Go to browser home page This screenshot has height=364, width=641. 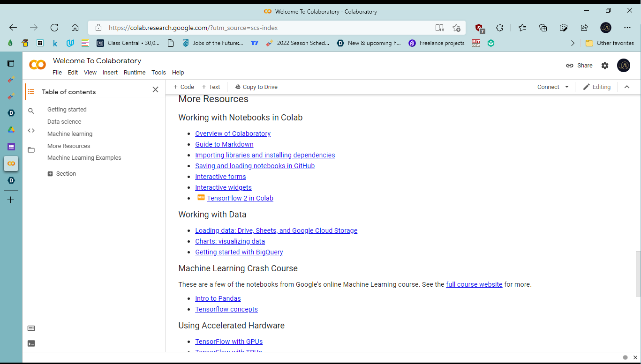coord(75,28)
